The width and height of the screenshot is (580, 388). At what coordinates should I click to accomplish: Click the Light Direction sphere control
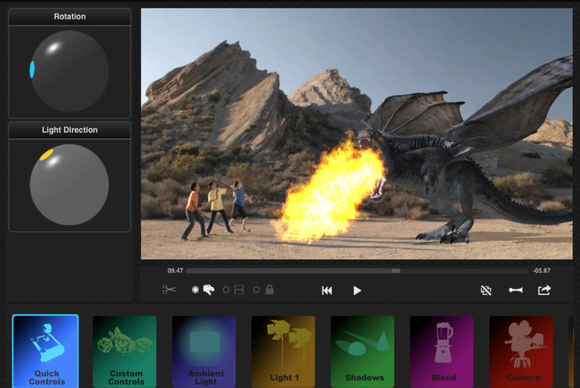pos(69,185)
